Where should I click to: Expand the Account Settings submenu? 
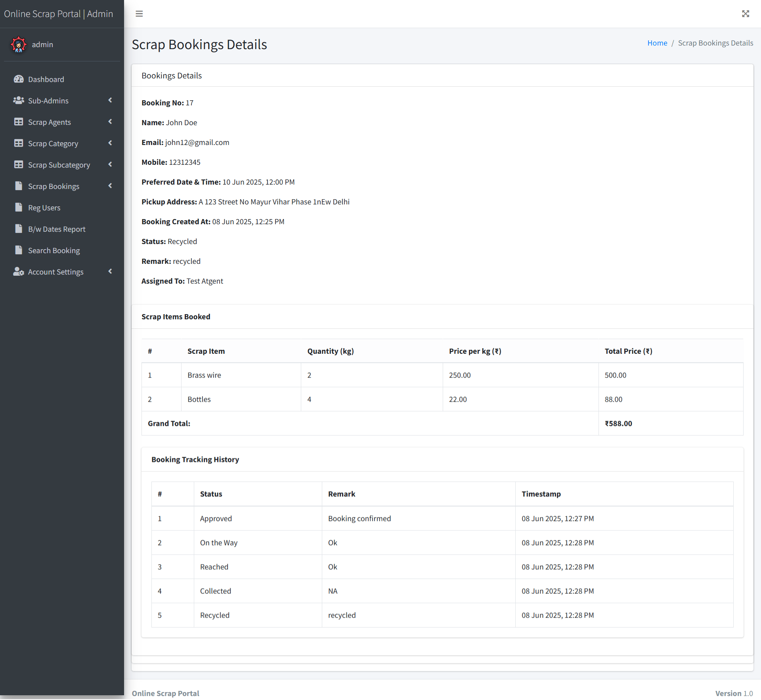pyautogui.click(x=110, y=272)
